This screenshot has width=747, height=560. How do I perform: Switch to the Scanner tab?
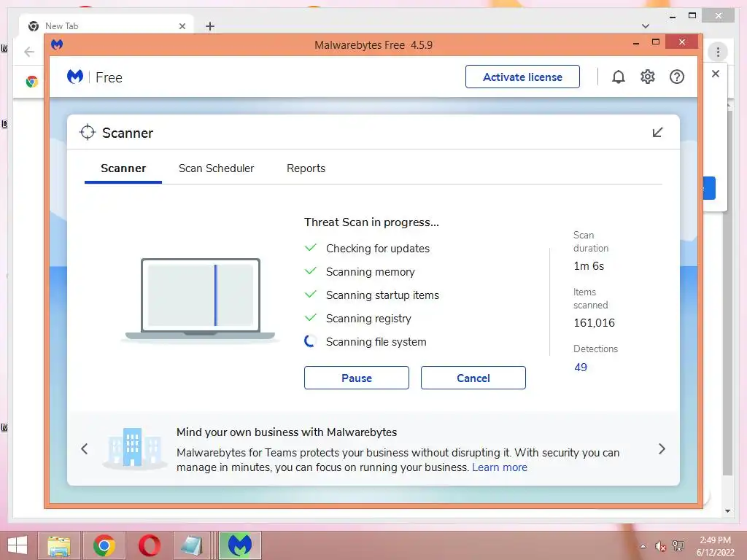pyautogui.click(x=123, y=168)
